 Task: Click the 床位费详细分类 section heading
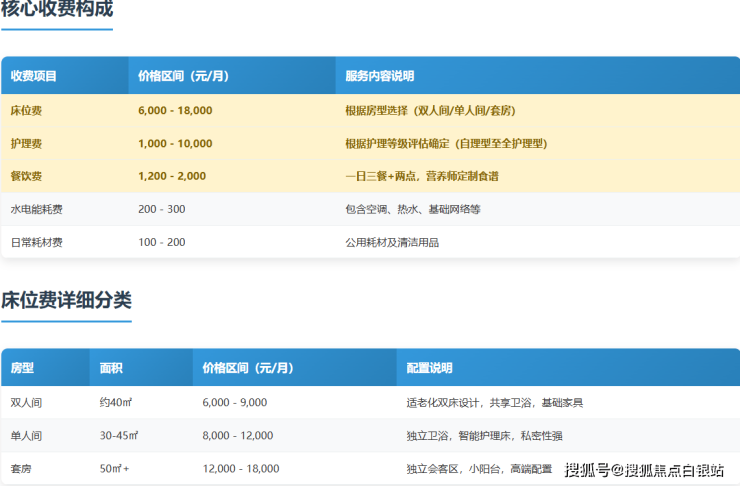point(66,301)
